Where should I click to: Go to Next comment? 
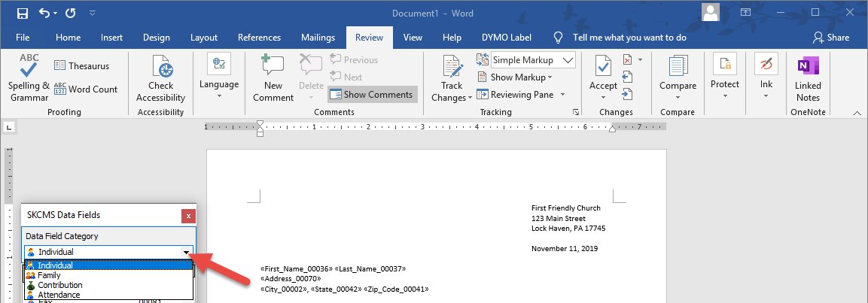[346, 77]
